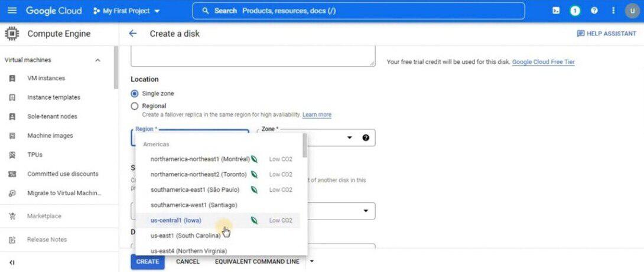
Task: Click Equivalent Command Line button
Action: (x=257, y=262)
